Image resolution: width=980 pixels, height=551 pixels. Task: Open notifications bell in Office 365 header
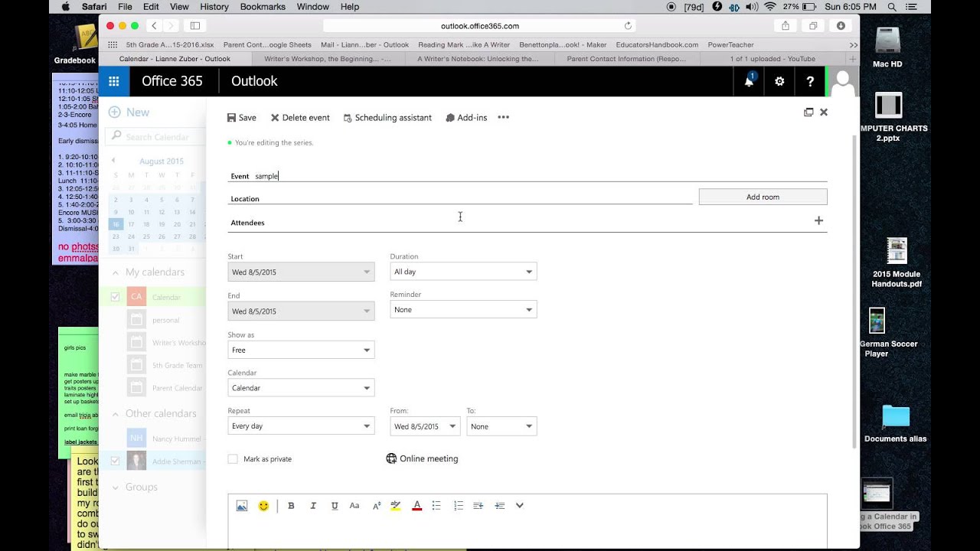tap(749, 81)
